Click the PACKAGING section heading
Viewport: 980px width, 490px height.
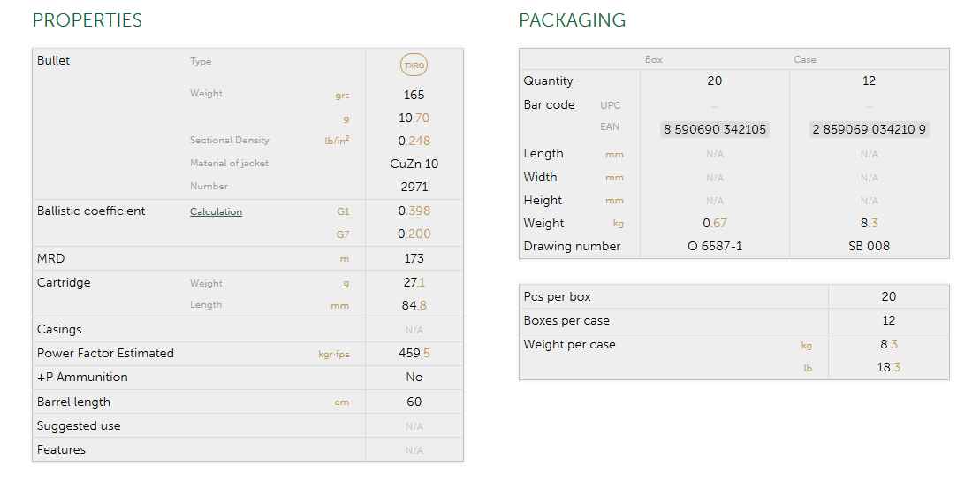pyautogui.click(x=572, y=20)
